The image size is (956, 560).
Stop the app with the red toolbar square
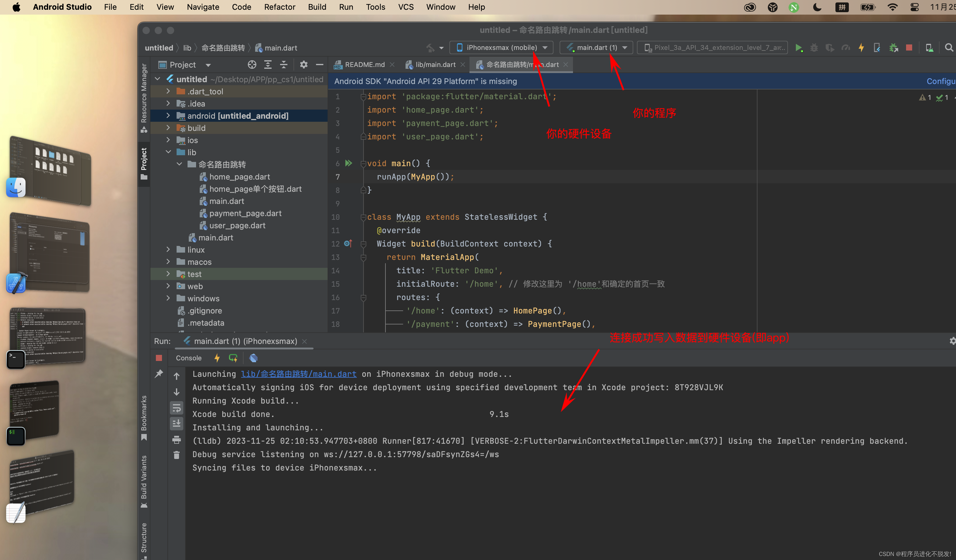coord(909,48)
